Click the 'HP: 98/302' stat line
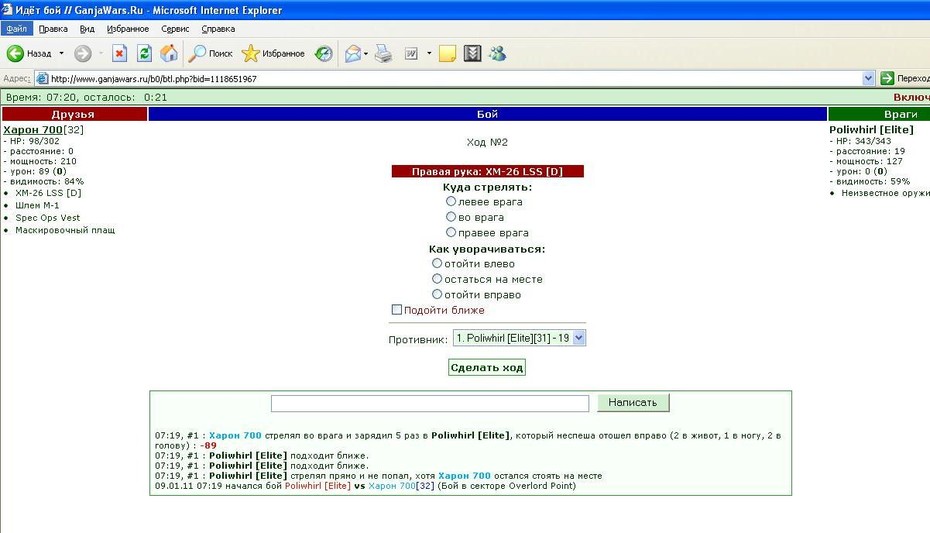 tap(34, 141)
